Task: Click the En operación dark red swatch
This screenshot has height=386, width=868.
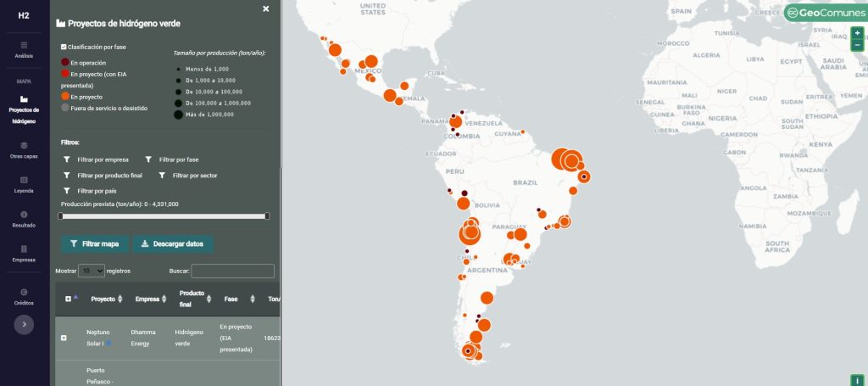Action: click(x=65, y=63)
